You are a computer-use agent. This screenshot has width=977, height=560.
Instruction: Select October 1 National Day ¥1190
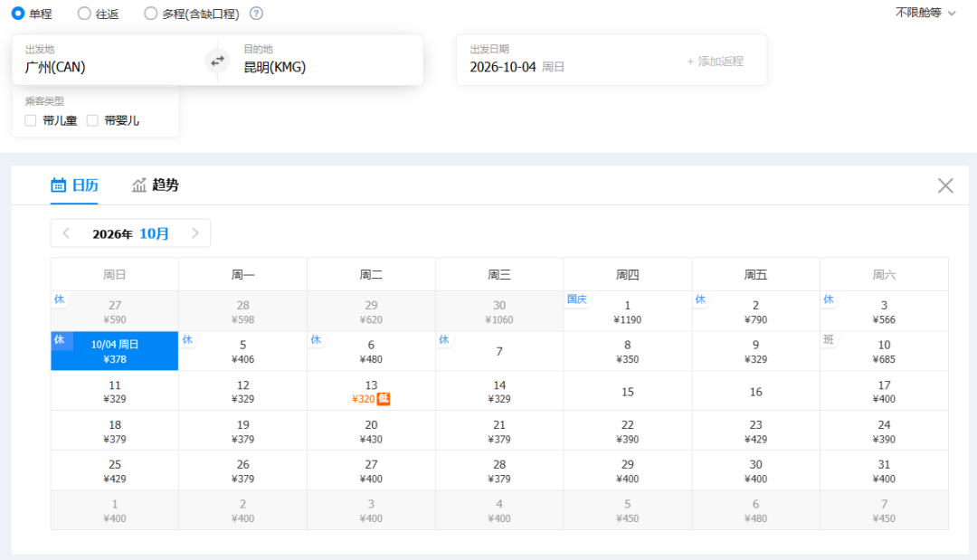click(x=628, y=311)
